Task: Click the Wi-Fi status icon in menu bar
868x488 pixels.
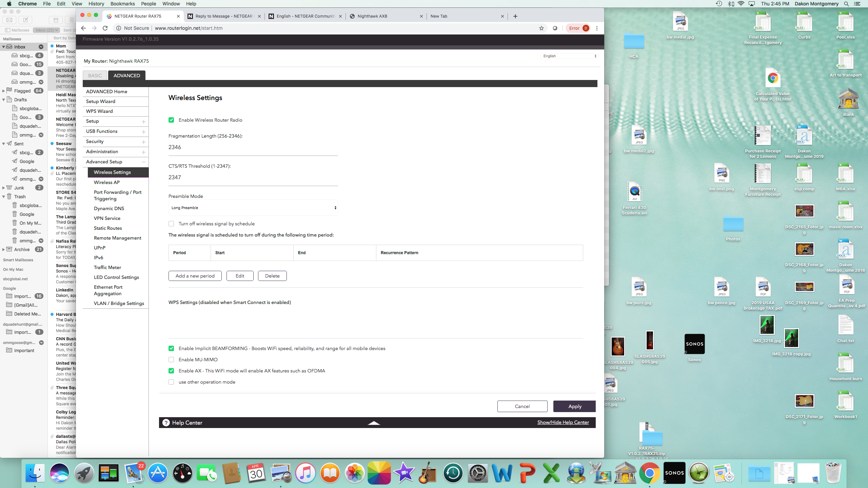Action: (x=741, y=4)
